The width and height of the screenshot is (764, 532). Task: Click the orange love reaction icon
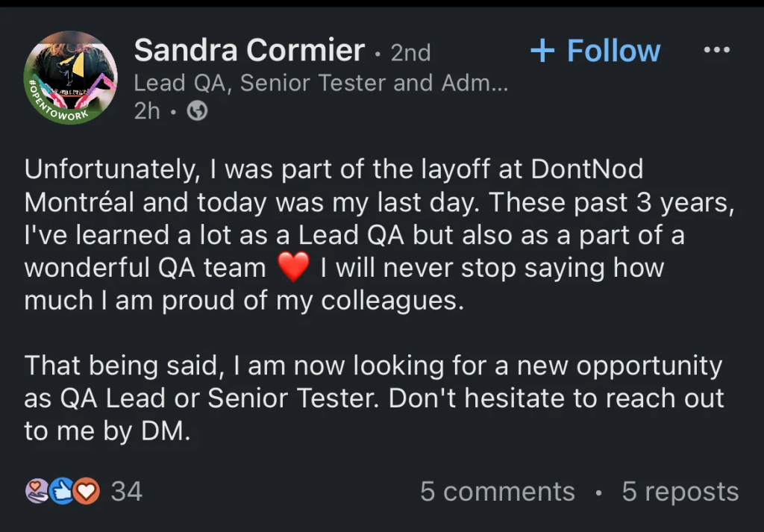pyautogui.click(x=87, y=491)
